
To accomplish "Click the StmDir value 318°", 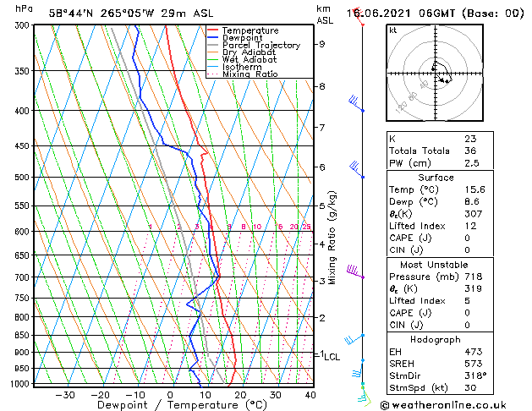I will 475,375.
